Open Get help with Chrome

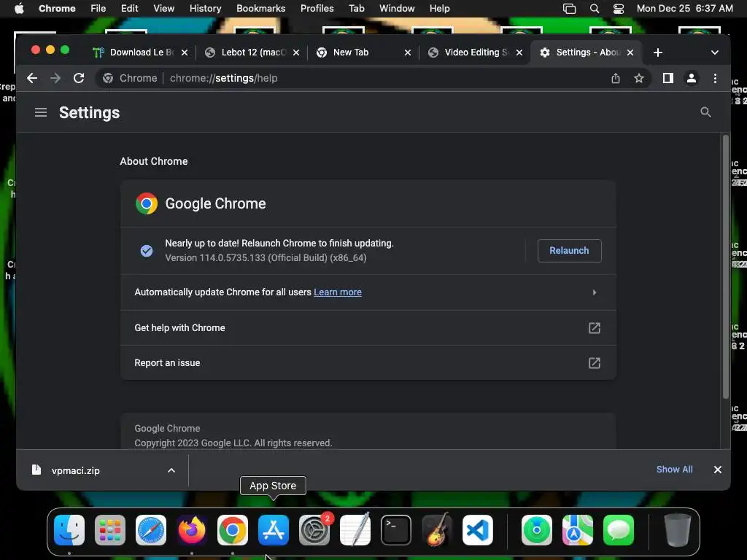pyautogui.click(x=368, y=327)
